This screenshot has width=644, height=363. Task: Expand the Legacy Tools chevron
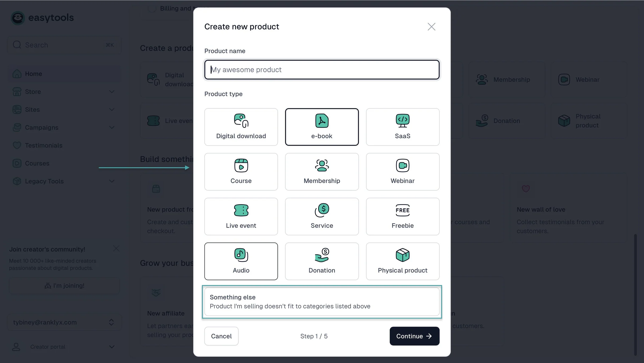pos(112,181)
